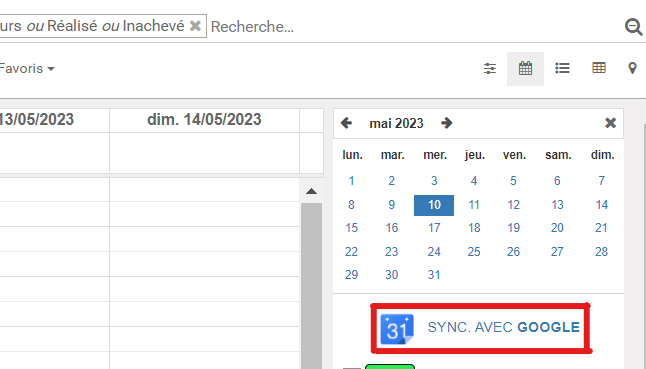Viewport: 646px width, 369px height.
Task: Select May 2 in mini calendar
Action: coord(391,181)
